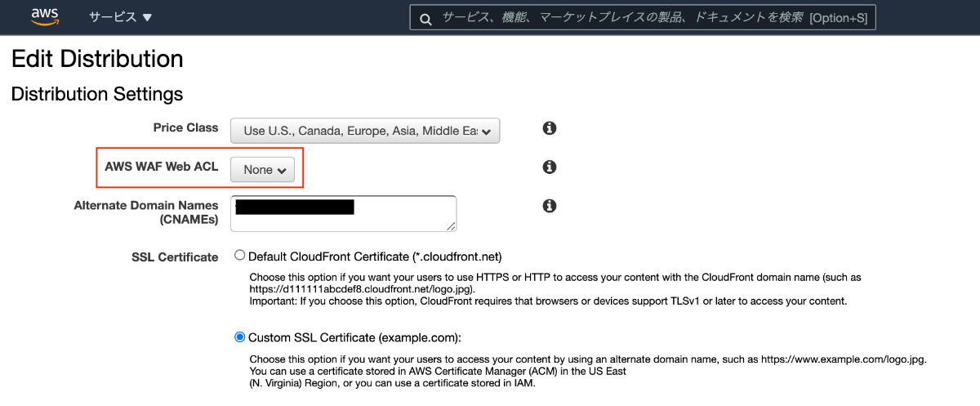980x406 pixels.
Task: Focus the AWS console search field
Action: (643, 17)
